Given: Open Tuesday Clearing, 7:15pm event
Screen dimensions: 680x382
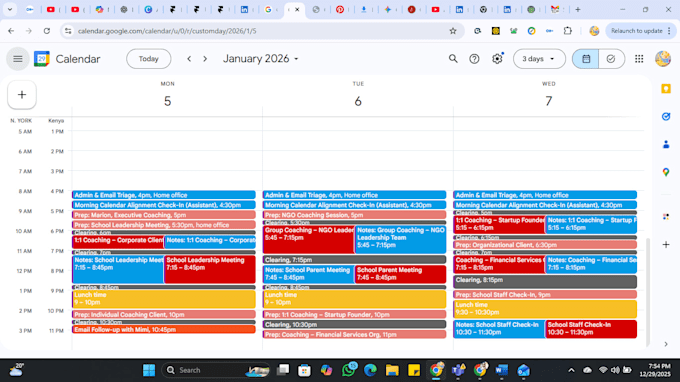Looking at the screenshot, I should click(x=354, y=260).
